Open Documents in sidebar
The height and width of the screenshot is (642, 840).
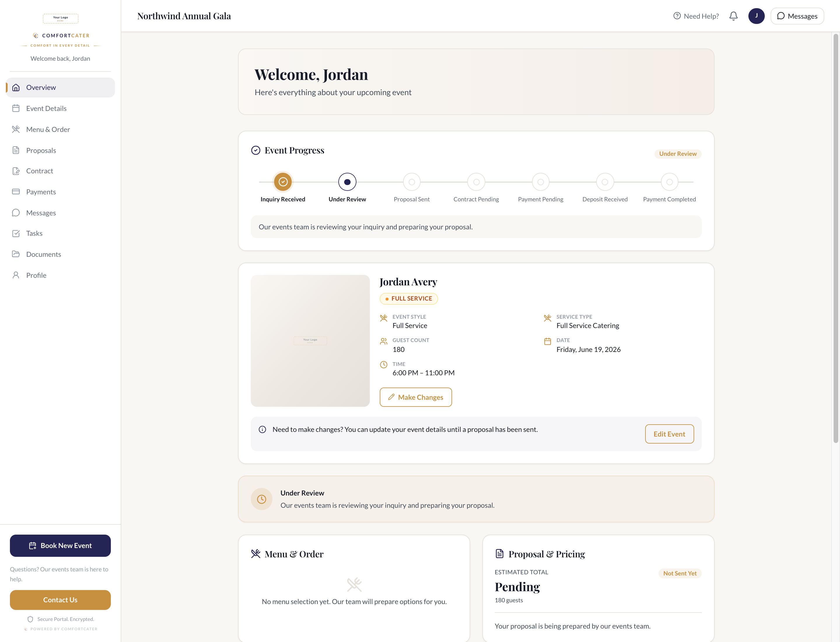(x=60, y=254)
